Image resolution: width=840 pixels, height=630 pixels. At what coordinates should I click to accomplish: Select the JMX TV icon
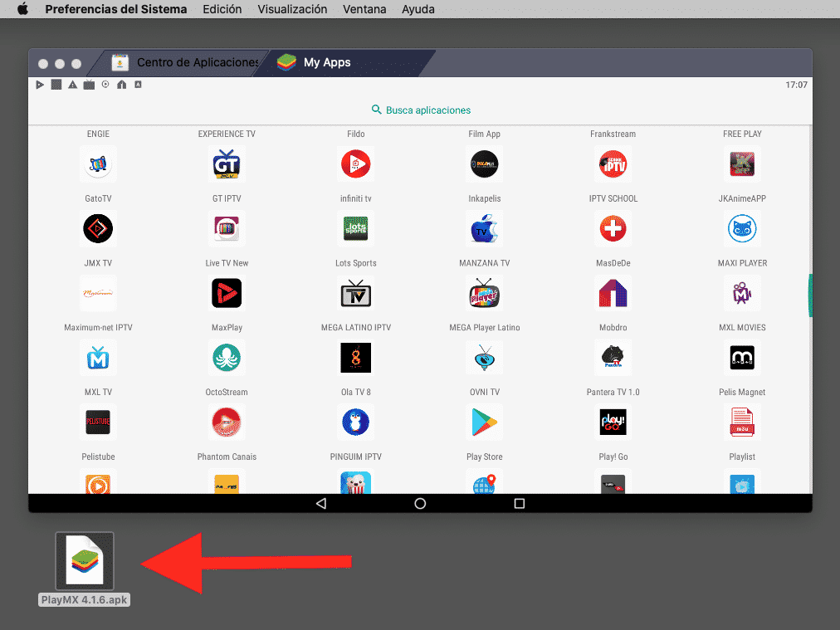tap(98, 228)
